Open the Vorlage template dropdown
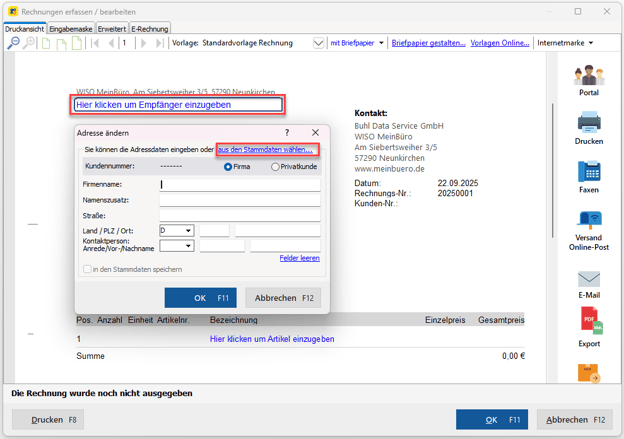 (x=318, y=43)
